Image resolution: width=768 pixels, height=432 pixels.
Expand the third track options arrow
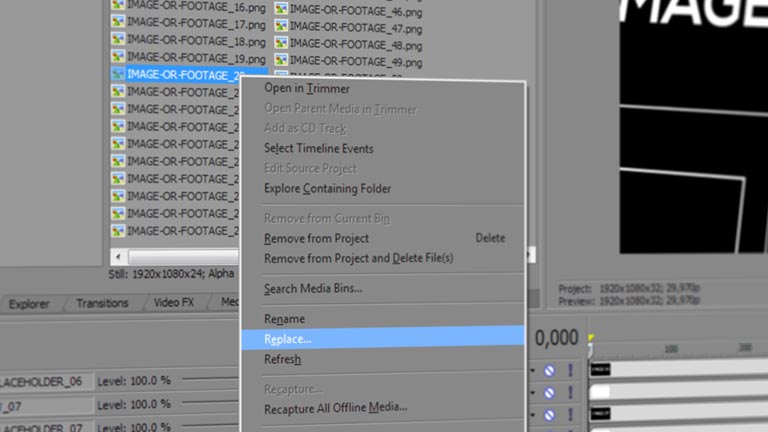coord(532,415)
